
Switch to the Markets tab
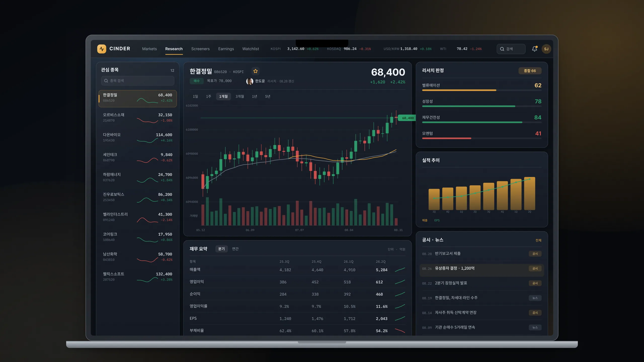149,49
